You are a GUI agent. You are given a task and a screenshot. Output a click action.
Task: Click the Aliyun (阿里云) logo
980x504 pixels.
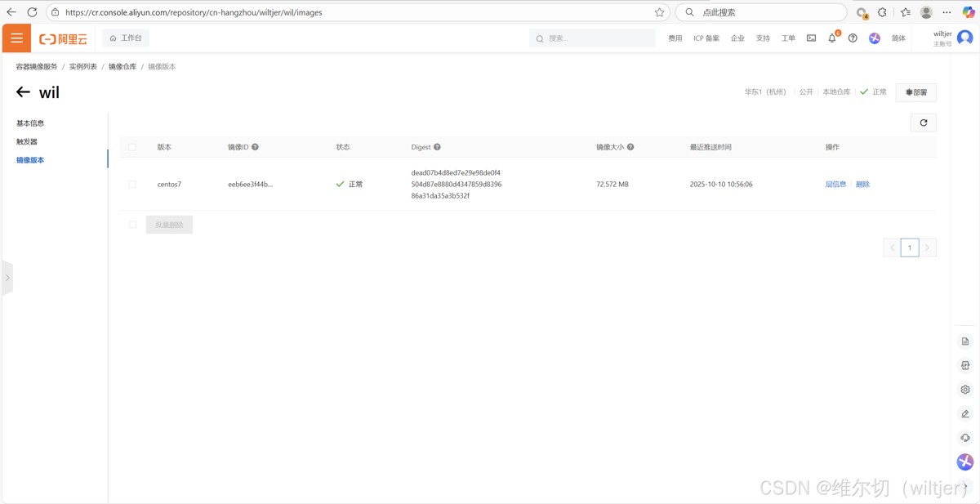(x=63, y=38)
